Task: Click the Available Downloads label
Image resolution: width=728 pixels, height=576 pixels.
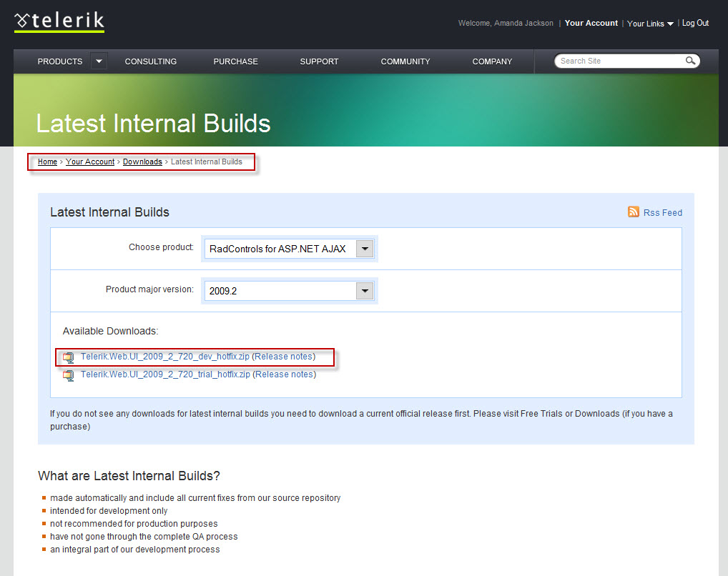Action: tap(111, 331)
